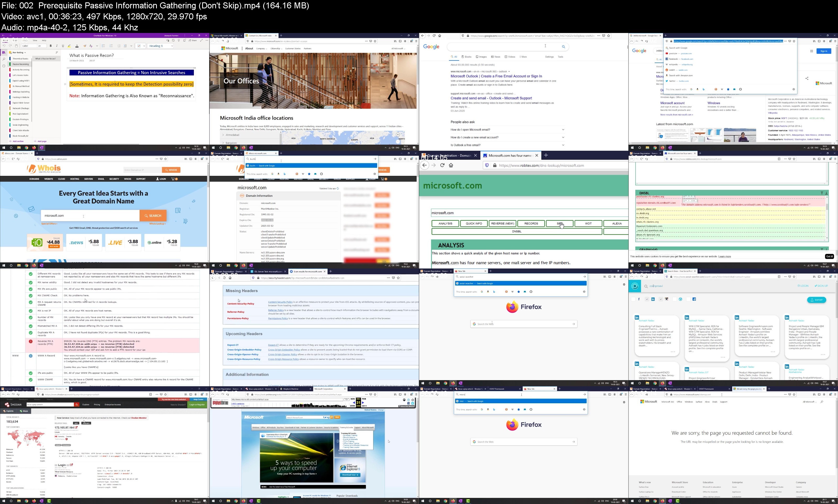Screen dimensions: 838x504
Task: Click Instagram network icon in Social Searcher filters
Action: (667, 299)
